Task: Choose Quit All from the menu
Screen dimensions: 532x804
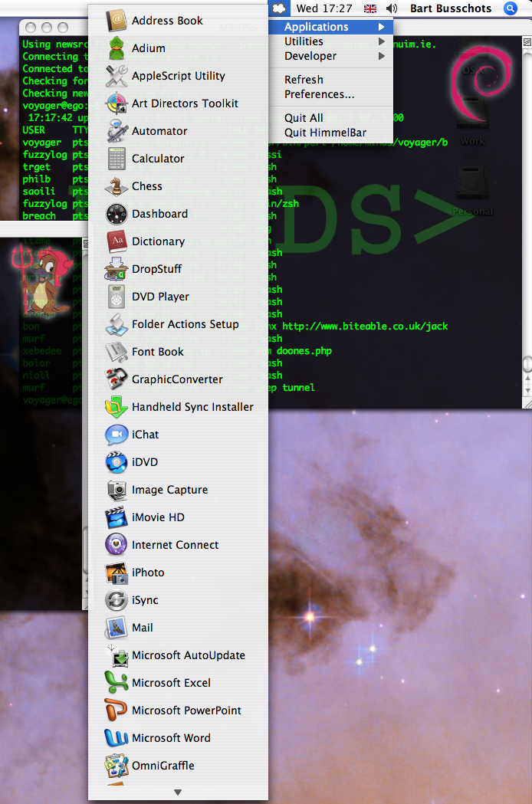Action: click(331, 118)
